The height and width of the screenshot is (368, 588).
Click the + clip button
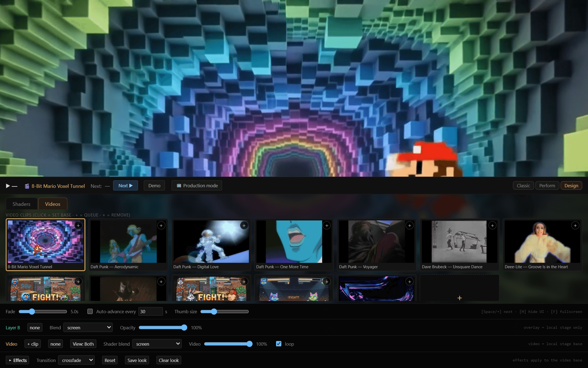[x=33, y=344]
